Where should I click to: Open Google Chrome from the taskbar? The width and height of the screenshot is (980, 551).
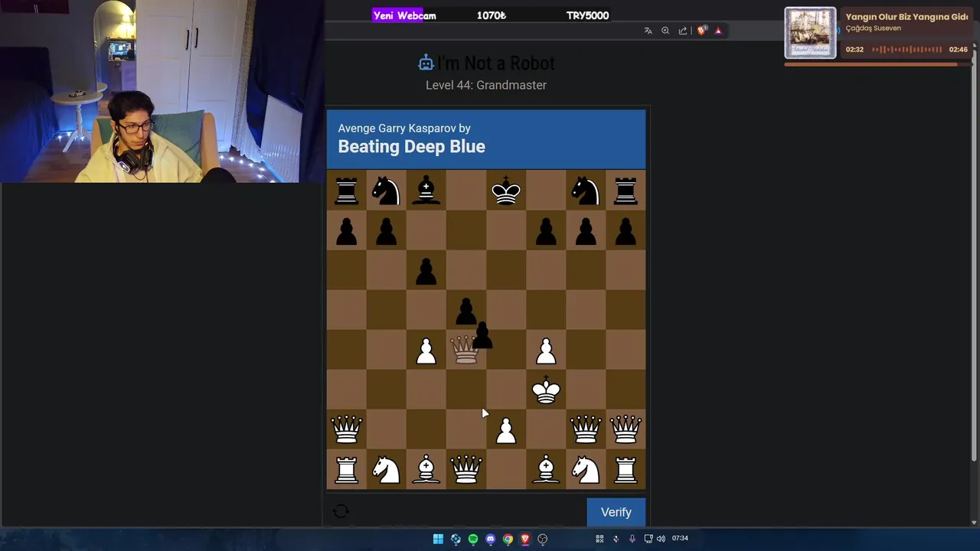(x=508, y=539)
